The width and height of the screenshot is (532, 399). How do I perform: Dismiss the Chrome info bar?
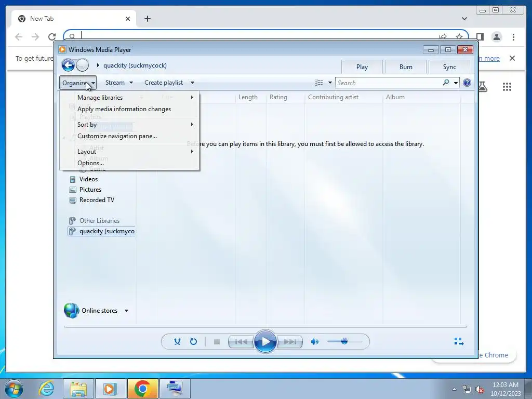coord(512,58)
